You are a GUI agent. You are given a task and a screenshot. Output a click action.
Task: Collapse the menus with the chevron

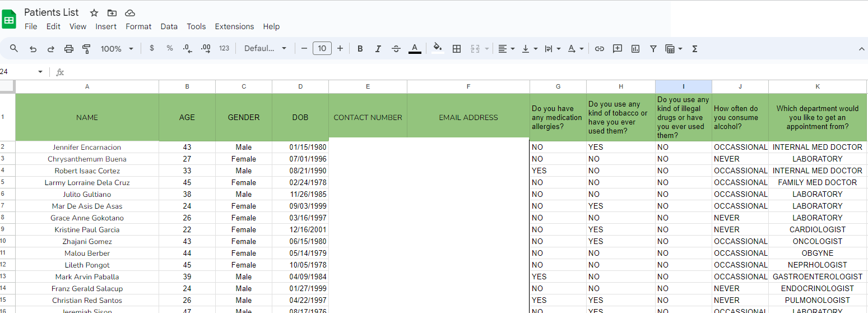(862, 49)
